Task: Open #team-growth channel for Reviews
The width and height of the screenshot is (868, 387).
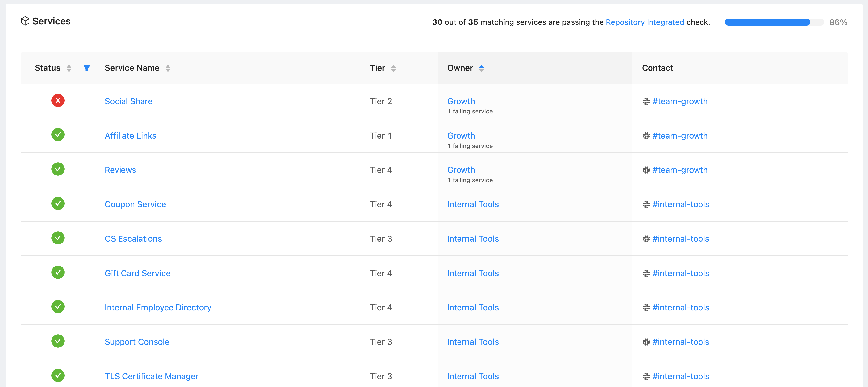Action: [680, 170]
